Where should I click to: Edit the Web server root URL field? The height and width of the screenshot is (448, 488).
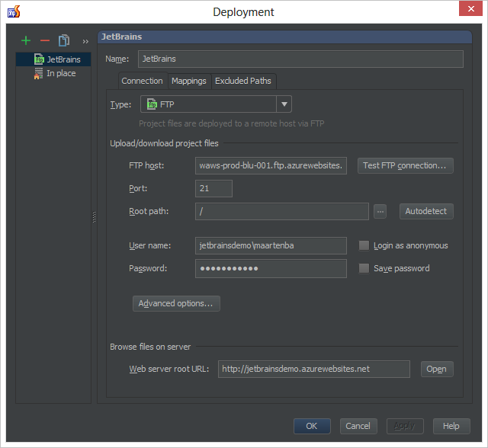[313, 369]
